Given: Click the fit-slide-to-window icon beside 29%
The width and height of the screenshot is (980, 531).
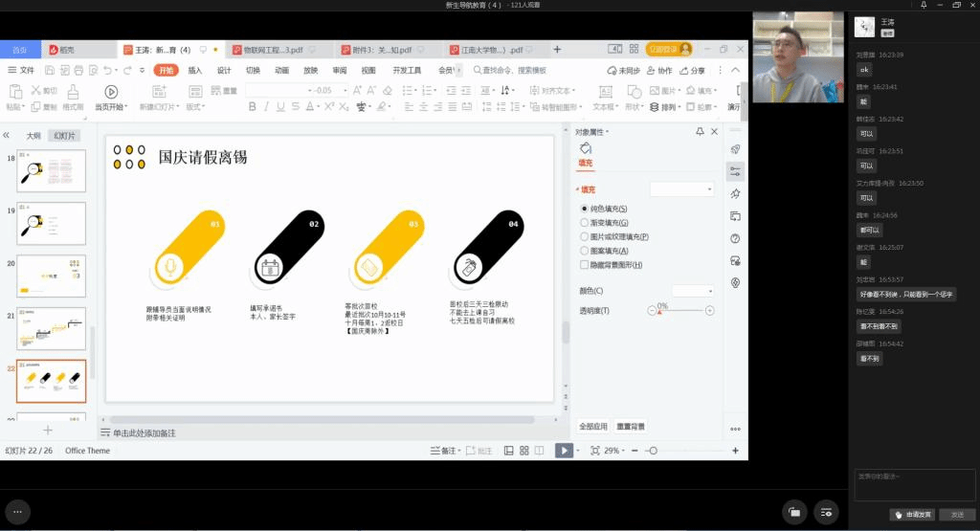Looking at the screenshot, I should coord(595,451).
